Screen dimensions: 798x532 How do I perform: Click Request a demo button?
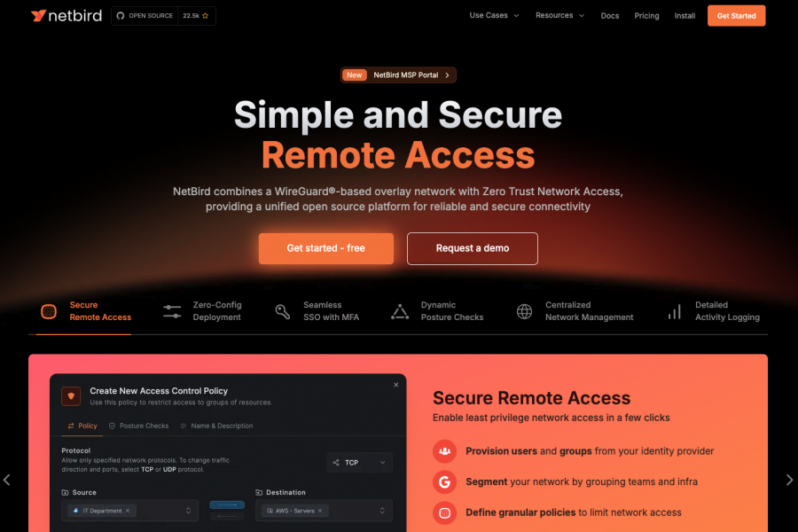473,248
